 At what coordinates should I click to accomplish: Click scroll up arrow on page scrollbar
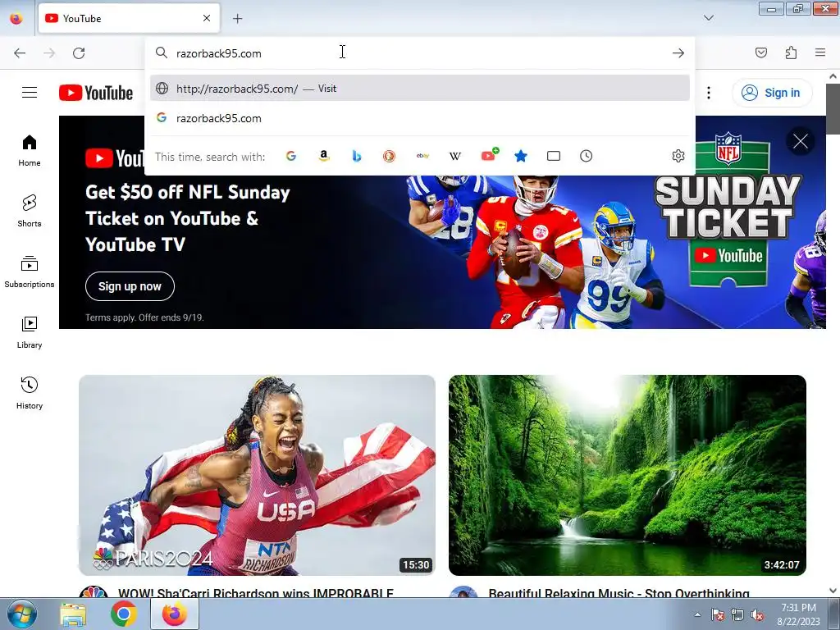[833, 76]
